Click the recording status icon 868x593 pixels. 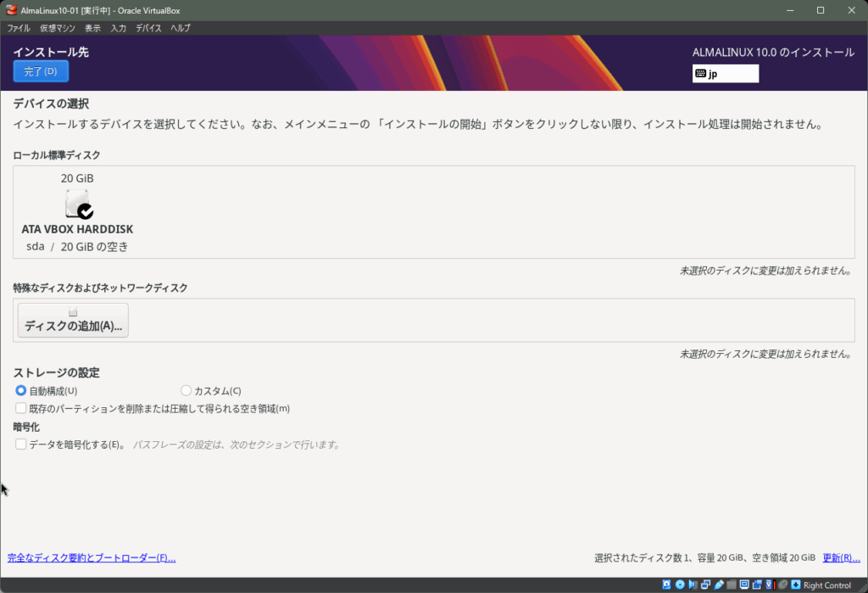pyautogui.click(x=757, y=585)
